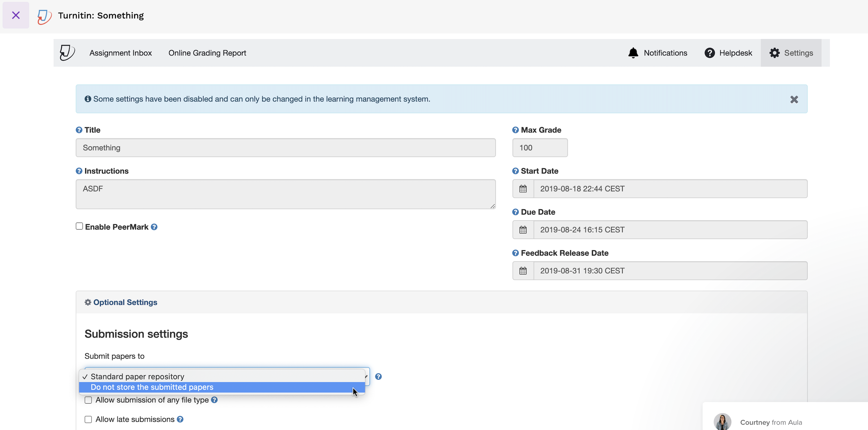This screenshot has height=430, width=868.
Task: Open the Feedback Release Date calendar picker
Action: click(x=523, y=271)
